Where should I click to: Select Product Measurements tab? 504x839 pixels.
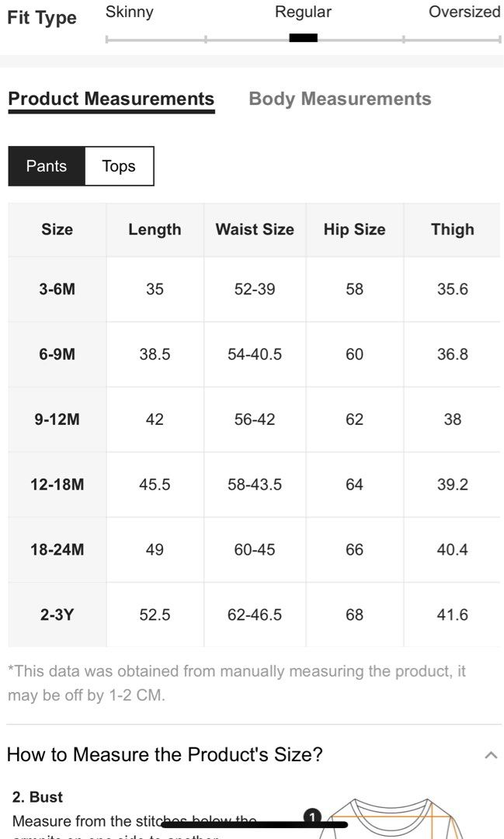click(111, 99)
